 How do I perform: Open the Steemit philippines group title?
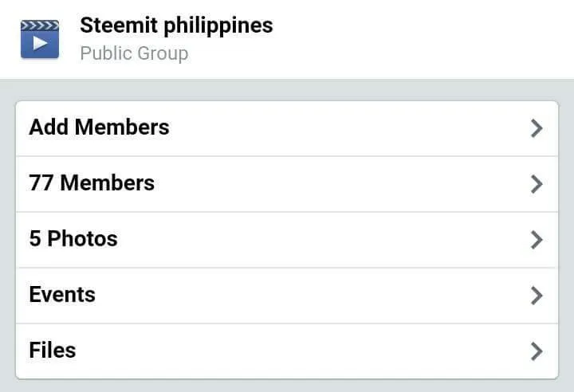pos(176,25)
